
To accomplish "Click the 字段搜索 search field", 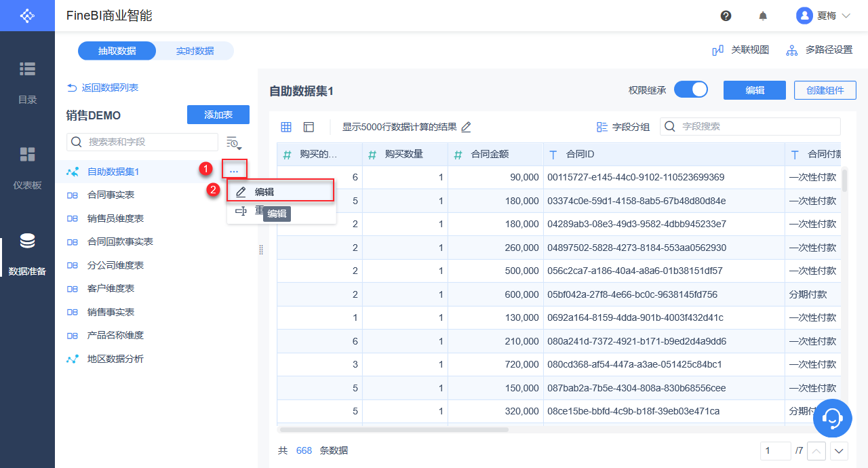I will click(x=749, y=127).
